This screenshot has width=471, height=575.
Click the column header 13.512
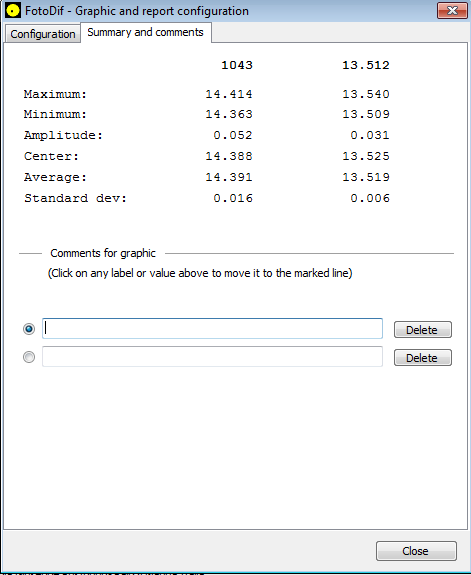click(366, 65)
